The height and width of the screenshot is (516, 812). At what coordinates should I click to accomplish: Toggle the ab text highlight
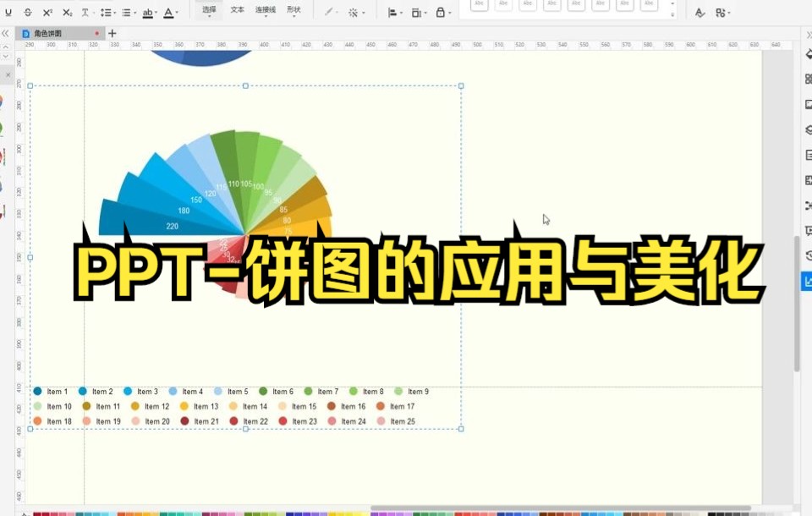(x=151, y=12)
